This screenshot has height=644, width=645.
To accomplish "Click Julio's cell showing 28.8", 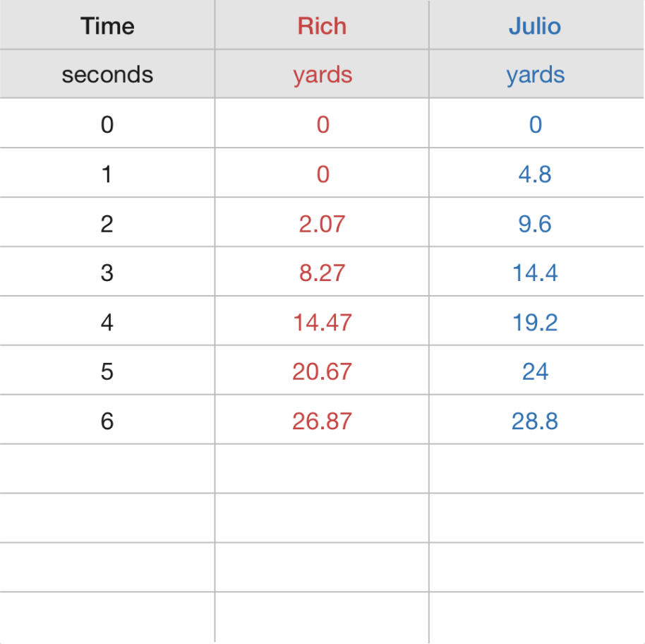I will (x=535, y=421).
